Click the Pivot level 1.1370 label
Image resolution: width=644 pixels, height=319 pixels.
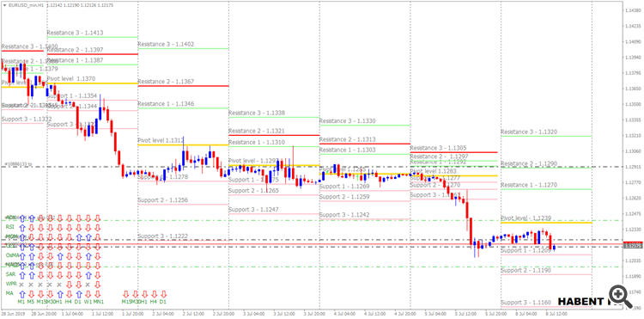click(x=71, y=78)
